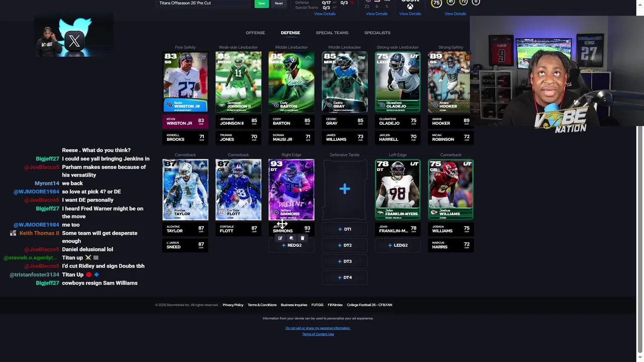Click the trash icon under Jeffery Simmons

(302, 238)
